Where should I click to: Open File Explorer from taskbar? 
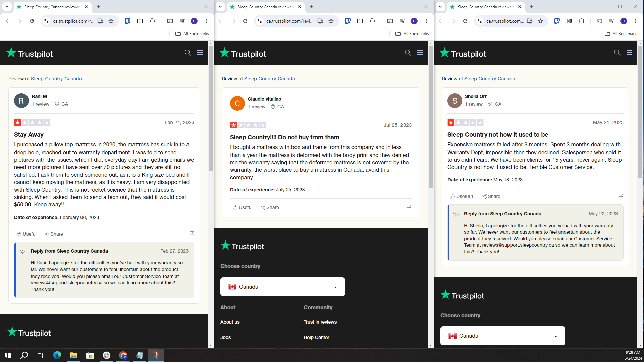(x=73, y=355)
